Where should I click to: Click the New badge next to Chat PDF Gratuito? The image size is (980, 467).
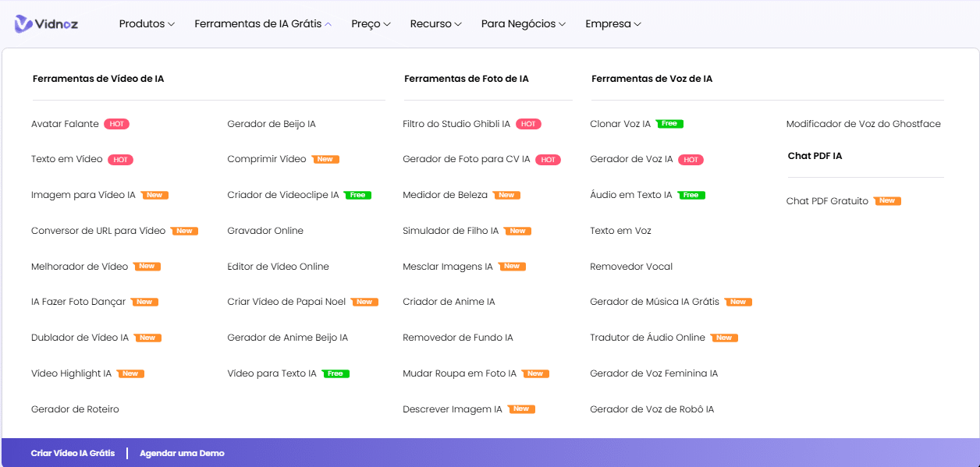[887, 201]
